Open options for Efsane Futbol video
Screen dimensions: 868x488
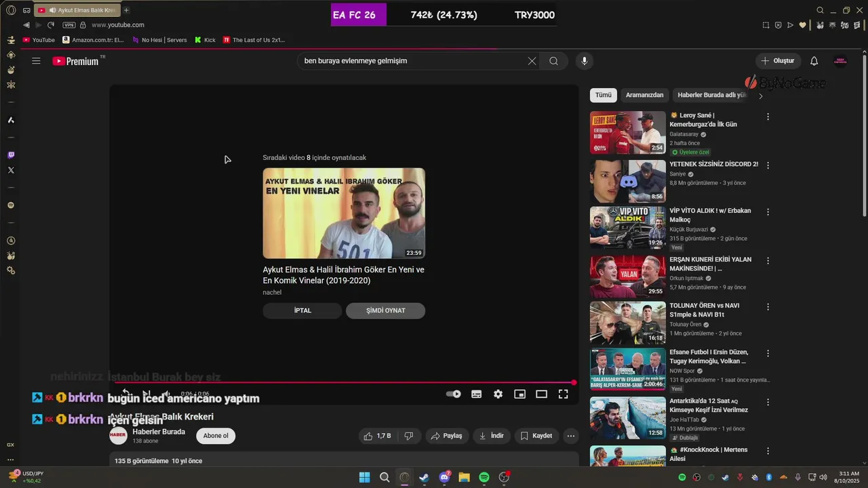click(768, 353)
